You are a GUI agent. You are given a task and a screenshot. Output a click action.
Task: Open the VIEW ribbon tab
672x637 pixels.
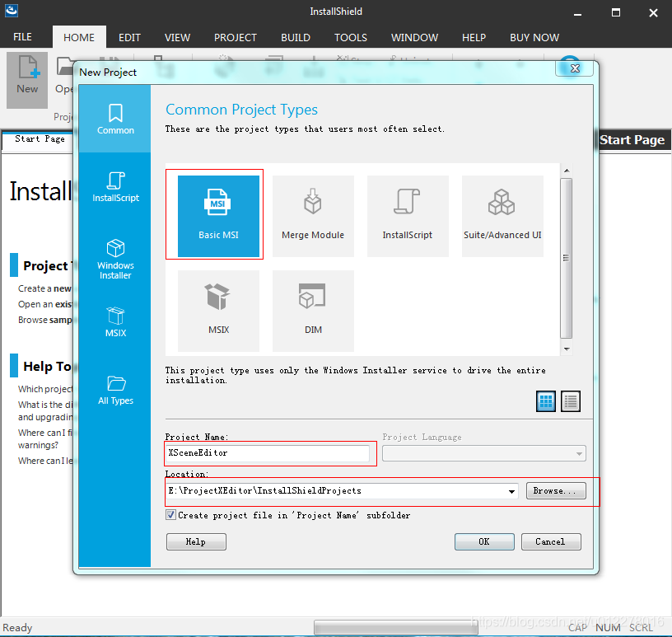177,37
